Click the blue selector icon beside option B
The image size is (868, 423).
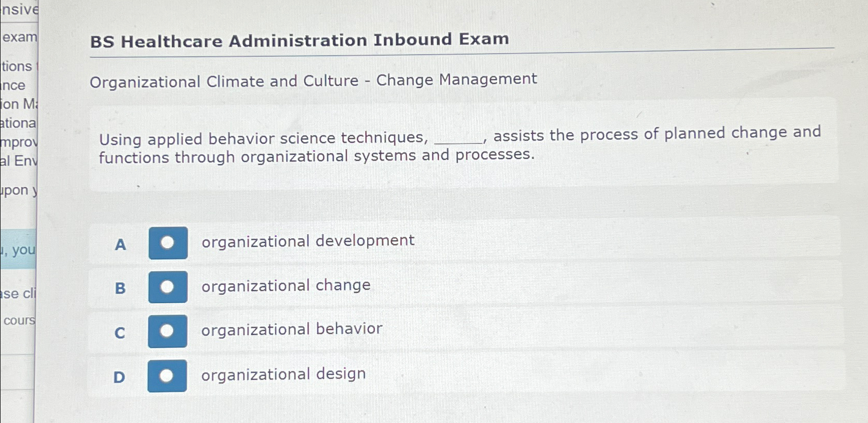pos(167,288)
